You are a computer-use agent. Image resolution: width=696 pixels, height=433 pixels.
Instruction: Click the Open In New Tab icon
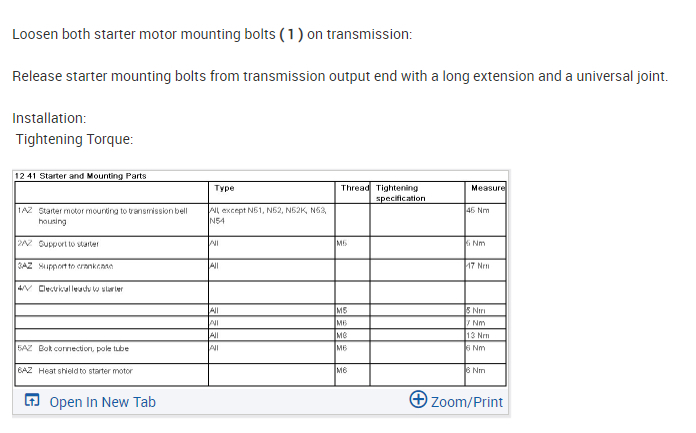pos(32,402)
